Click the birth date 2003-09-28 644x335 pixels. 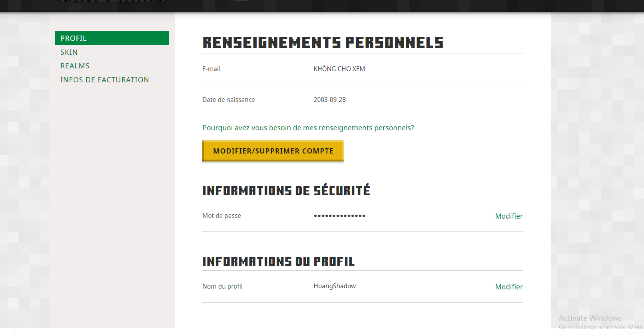329,100
